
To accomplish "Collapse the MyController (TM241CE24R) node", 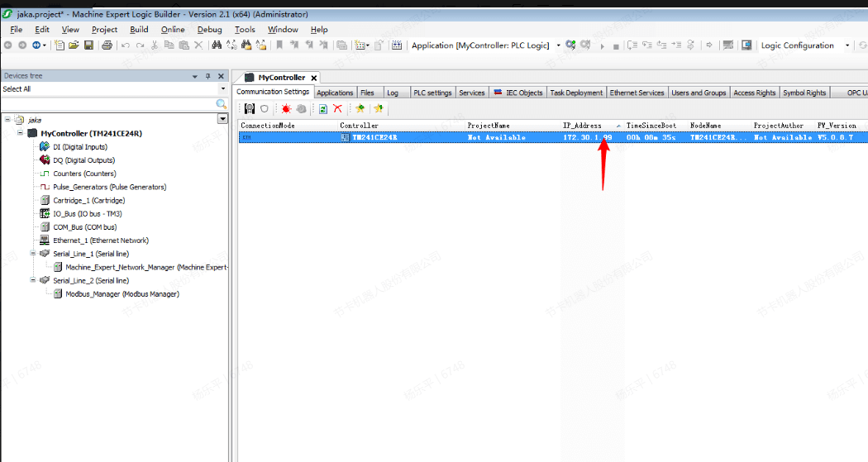I will 20,133.
